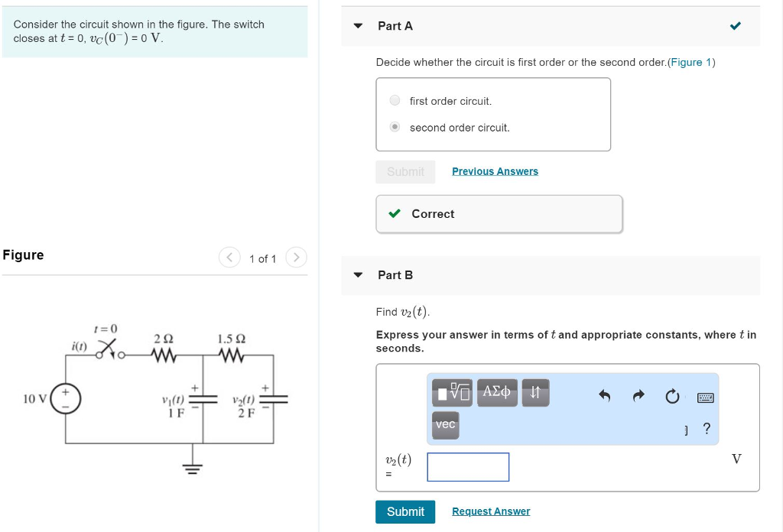Collapse Part A using its disclosure triangle
Image resolution: width=783 pixels, height=532 pixels.
(x=357, y=25)
